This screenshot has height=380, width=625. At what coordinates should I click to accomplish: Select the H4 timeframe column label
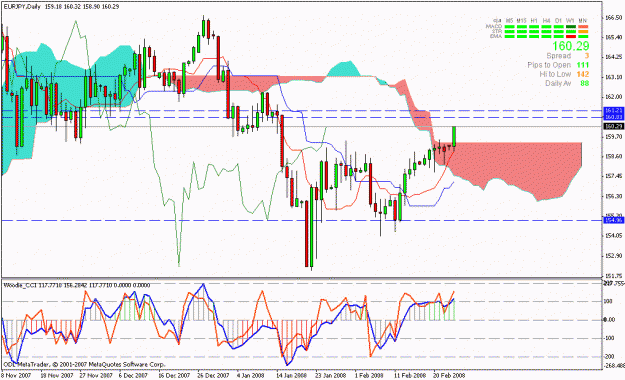(x=546, y=20)
